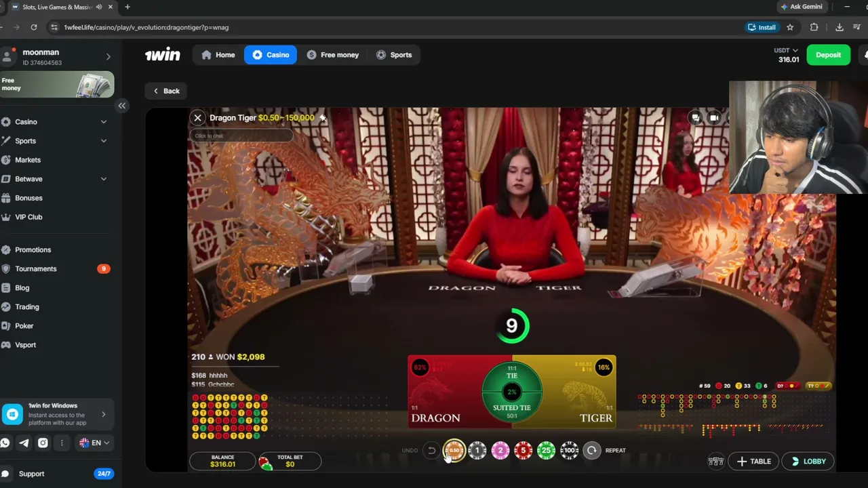Click the plus Table button
Viewport: 868px width, 488px height.
tap(753, 462)
